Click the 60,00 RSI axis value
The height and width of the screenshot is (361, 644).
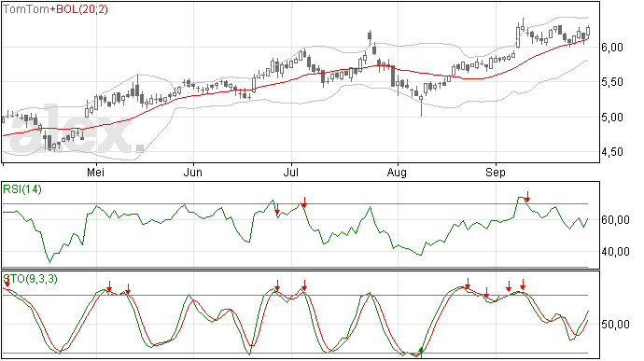pyautogui.click(x=615, y=220)
